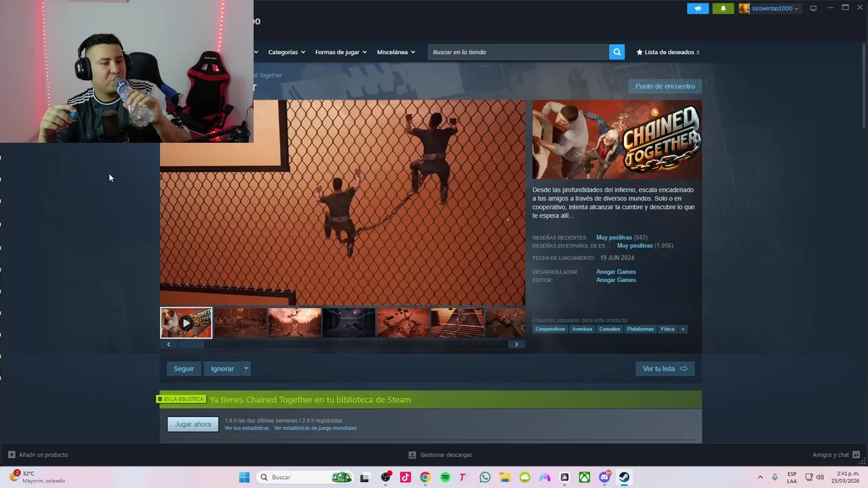
Task: Open TikTok from taskbar
Action: coord(406,477)
